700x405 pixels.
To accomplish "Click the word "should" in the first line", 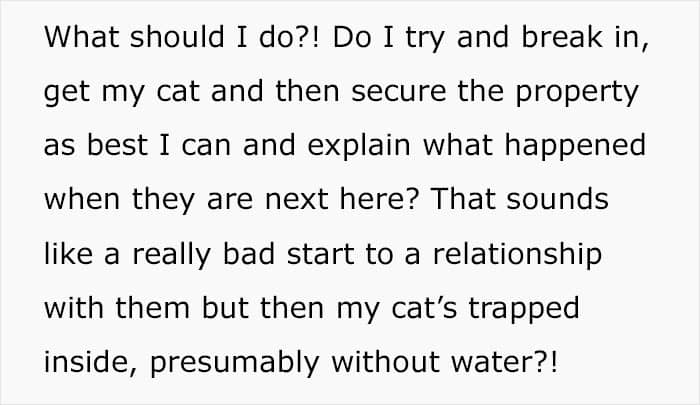I will coord(177,36).
